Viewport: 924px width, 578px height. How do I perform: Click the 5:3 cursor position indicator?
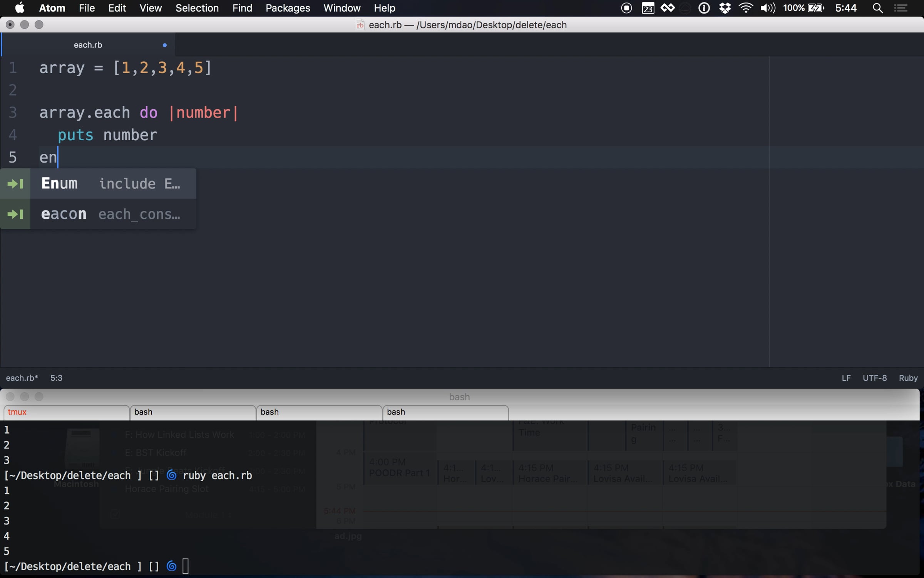point(56,378)
